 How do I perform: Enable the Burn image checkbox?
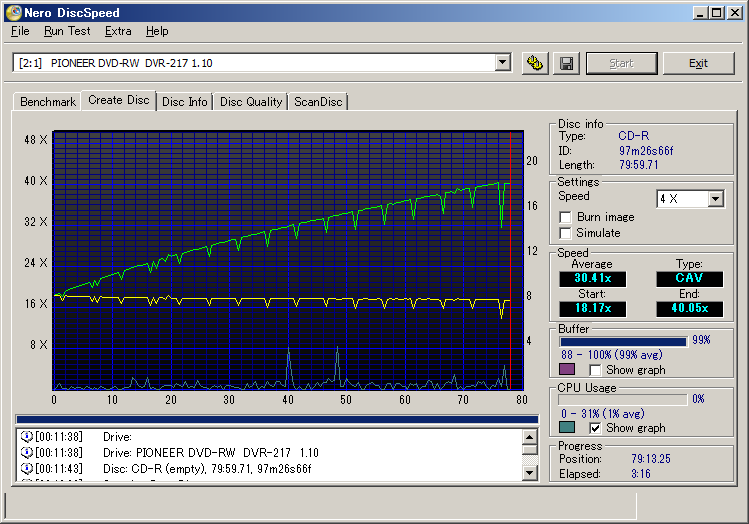point(566,217)
